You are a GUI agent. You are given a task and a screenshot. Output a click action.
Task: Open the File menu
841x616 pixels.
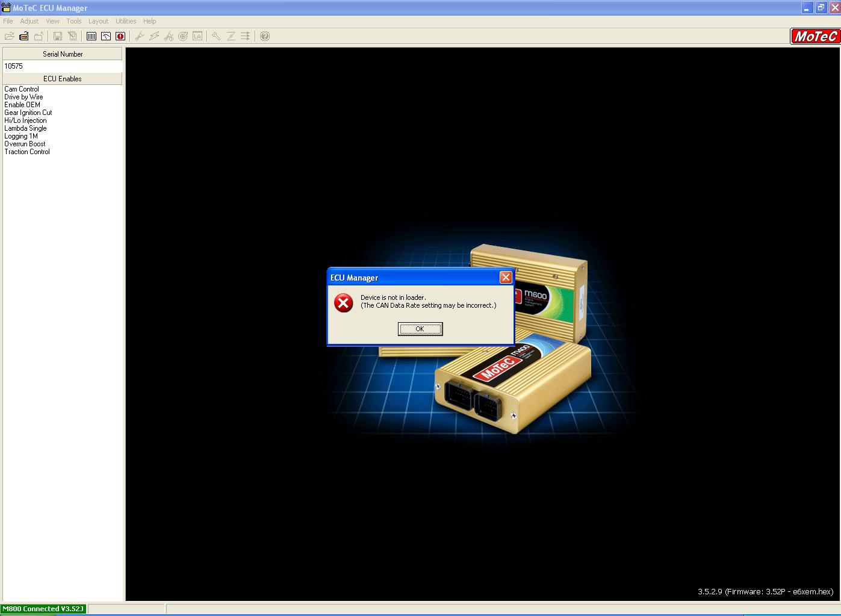click(x=8, y=21)
